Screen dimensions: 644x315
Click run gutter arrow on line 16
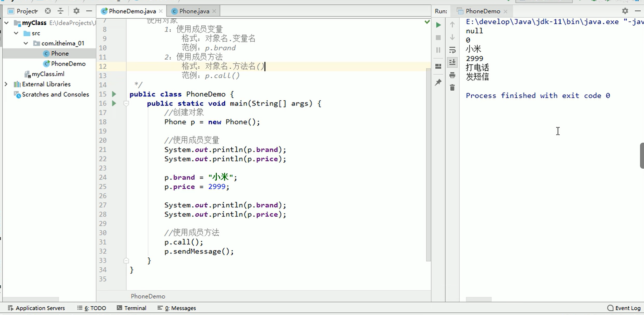114,103
